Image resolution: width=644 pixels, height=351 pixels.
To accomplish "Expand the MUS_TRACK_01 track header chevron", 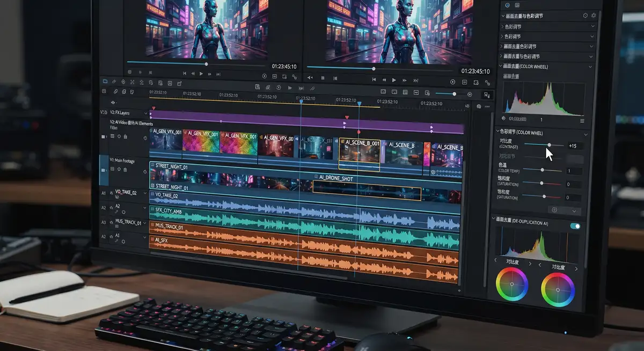I will pos(145,222).
